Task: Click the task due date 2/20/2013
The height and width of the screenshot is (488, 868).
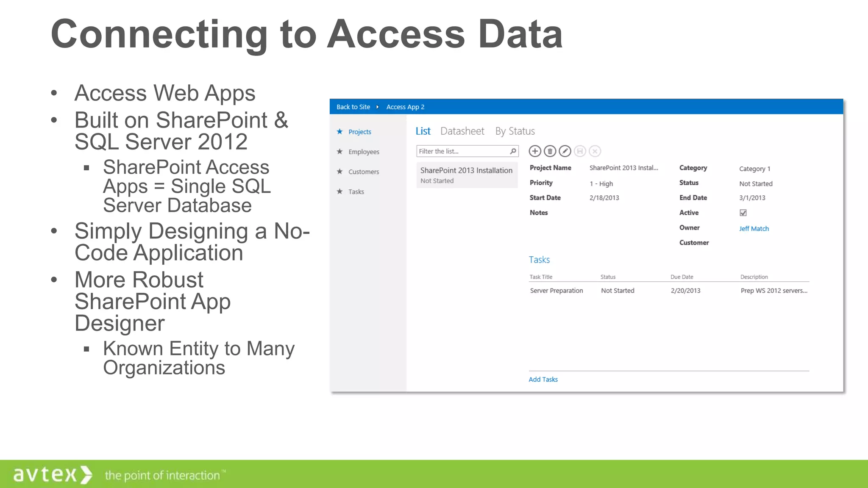Action: pyautogui.click(x=685, y=291)
